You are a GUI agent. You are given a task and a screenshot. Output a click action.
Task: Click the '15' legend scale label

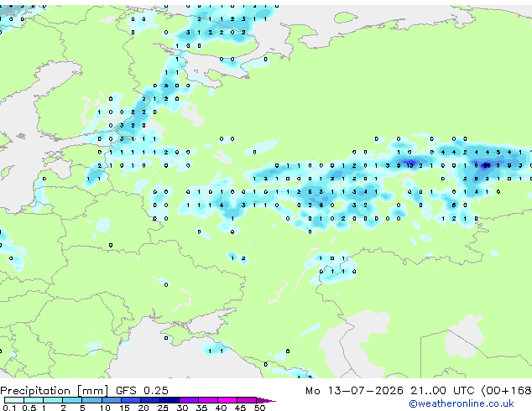click(124, 408)
